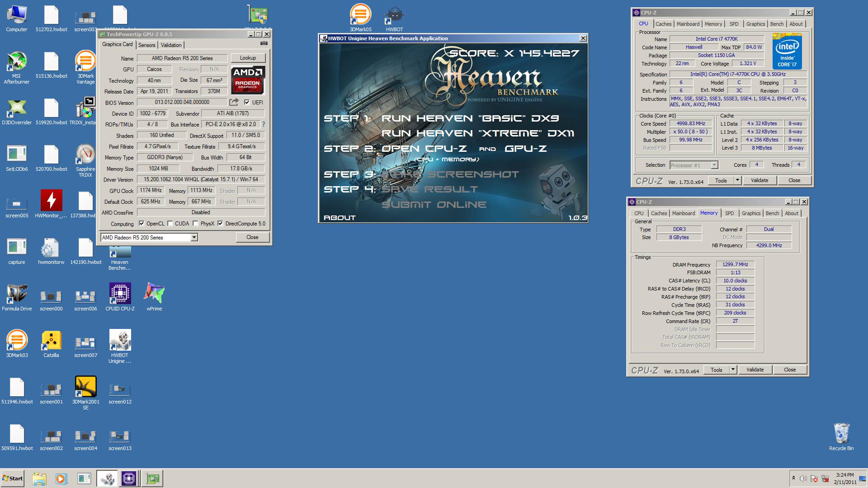Open 3DMark05 desktop shortcut
Viewport: 868px width, 488px height.
click(x=360, y=18)
